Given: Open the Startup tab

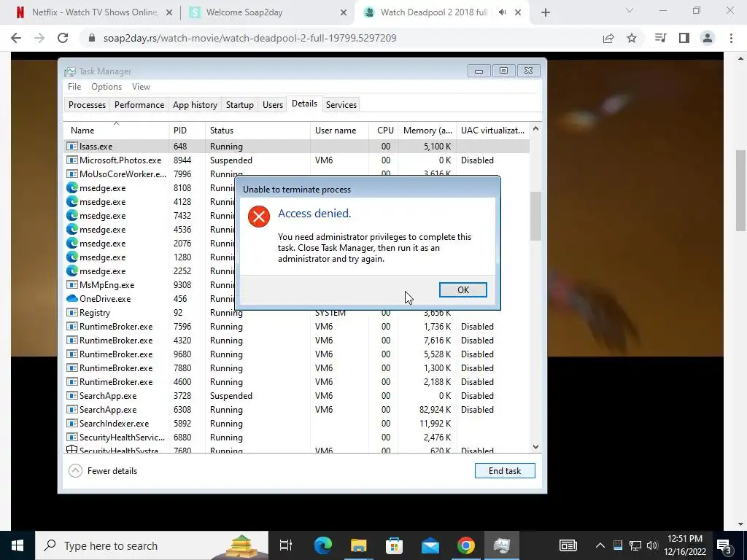Looking at the screenshot, I should click(239, 105).
